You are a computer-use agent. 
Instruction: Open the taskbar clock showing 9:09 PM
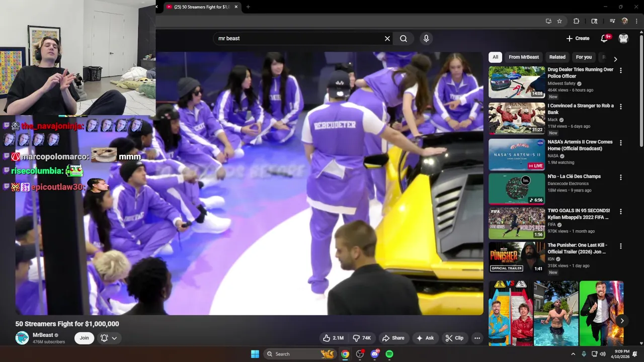(x=621, y=354)
